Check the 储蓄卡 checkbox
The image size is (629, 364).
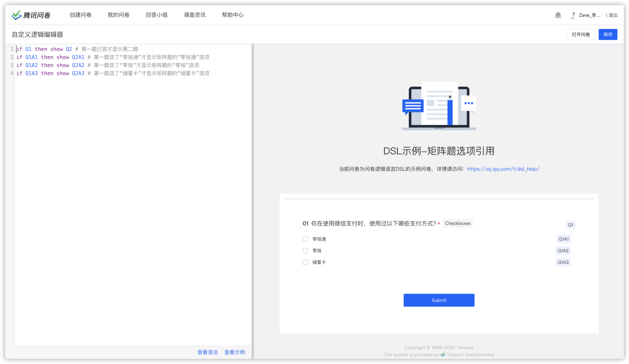coord(305,262)
